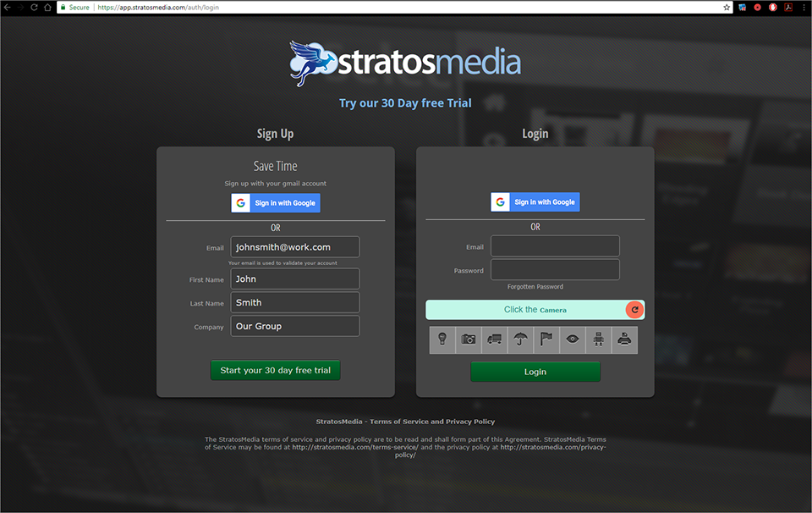Click the Login Email input field
The height and width of the screenshot is (513, 812).
pyautogui.click(x=555, y=246)
